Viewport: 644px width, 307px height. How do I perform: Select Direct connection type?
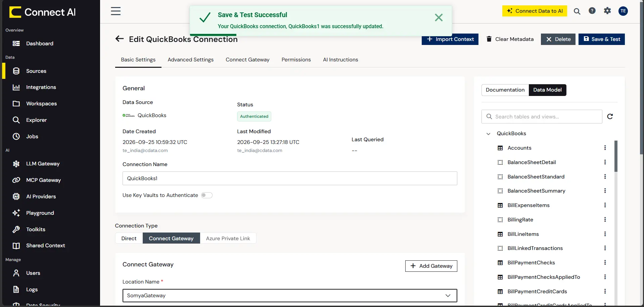(x=129, y=238)
